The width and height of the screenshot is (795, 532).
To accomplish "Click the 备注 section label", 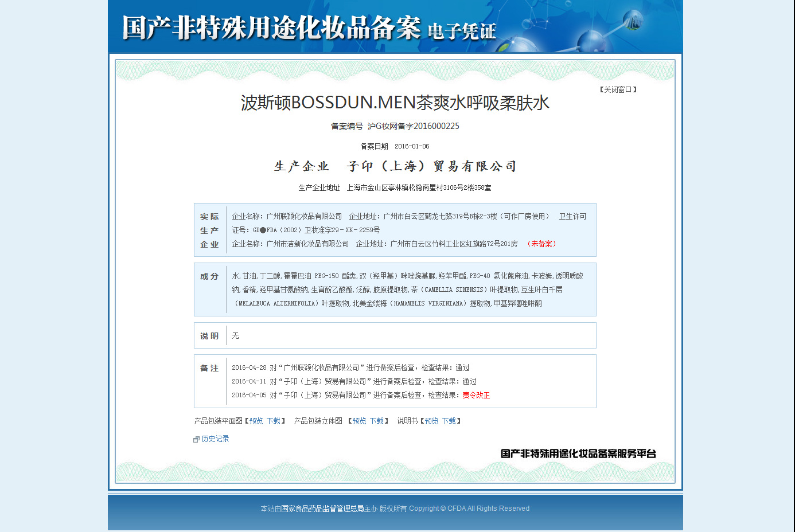I will click(x=209, y=368).
